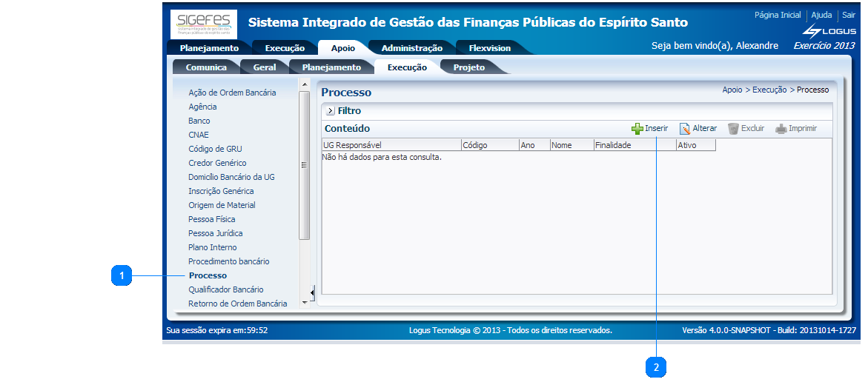The height and width of the screenshot is (382, 868).
Task: Click the Imprimir printer icon
Action: [781, 129]
